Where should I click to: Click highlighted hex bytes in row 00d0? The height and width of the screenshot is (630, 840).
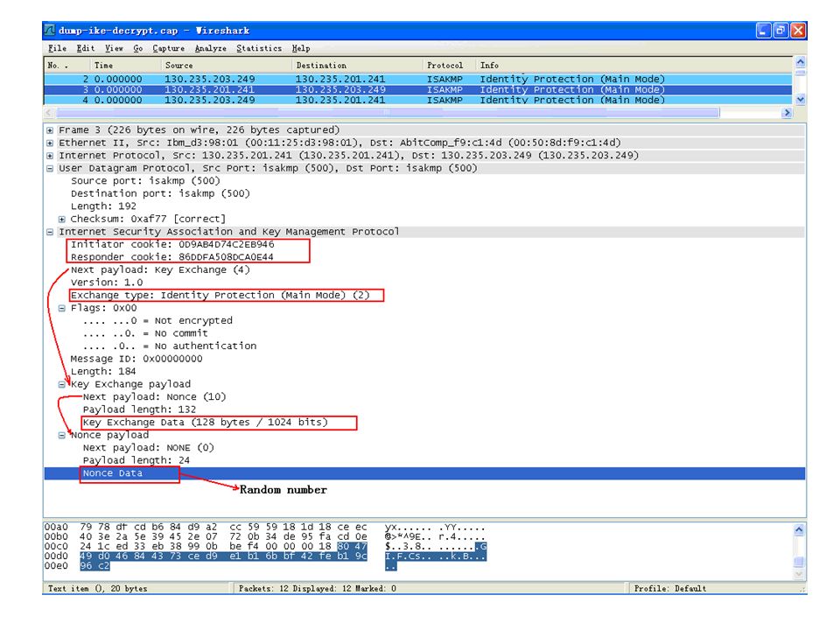[223, 556]
